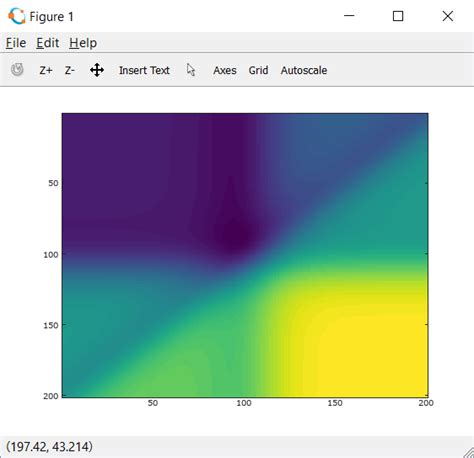Toggle the Grid button

tap(258, 70)
